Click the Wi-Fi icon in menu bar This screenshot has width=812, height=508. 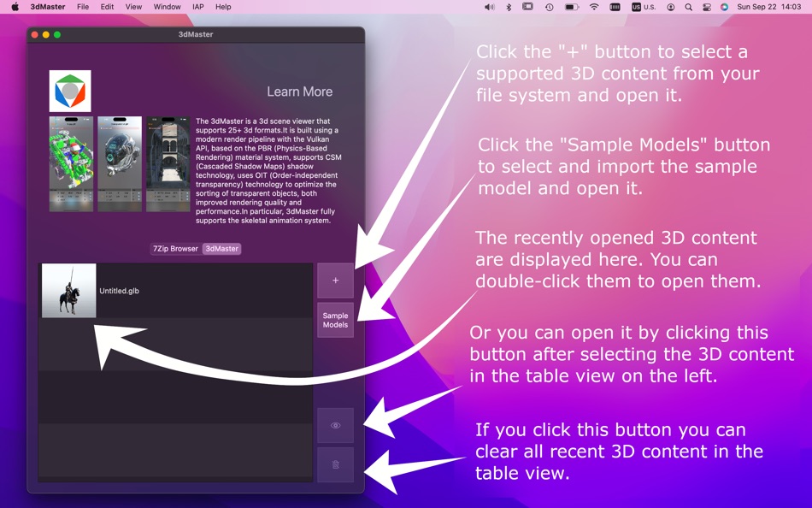pyautogui.click(x=594, y=7)
